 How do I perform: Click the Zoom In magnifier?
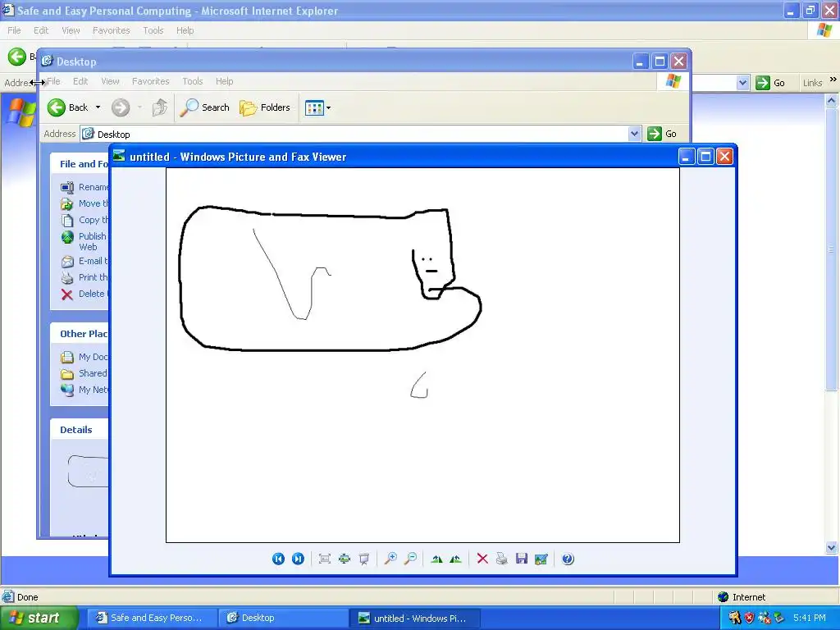pyautogui.click(x=390, y=559)
